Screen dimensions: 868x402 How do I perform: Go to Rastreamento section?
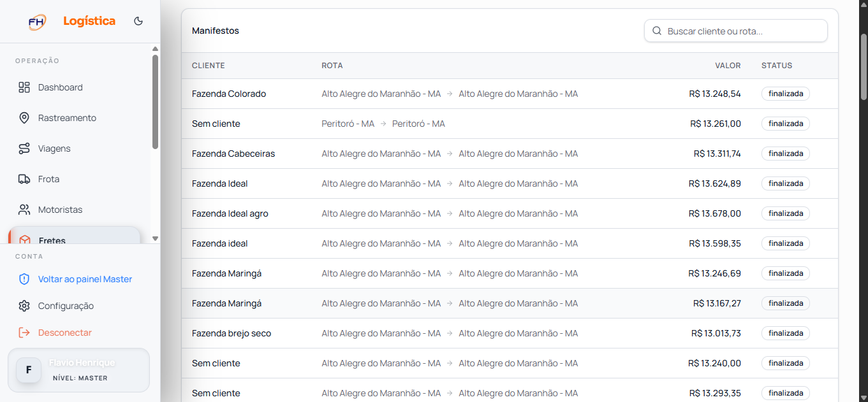pyautogui.click(x=80, y=118)
